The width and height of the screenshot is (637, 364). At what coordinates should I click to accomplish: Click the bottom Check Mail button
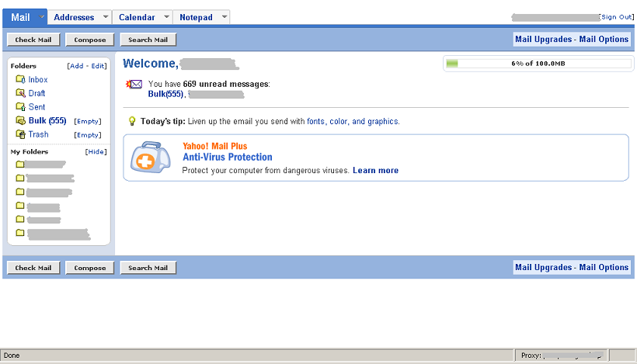[x=33, y=268]
